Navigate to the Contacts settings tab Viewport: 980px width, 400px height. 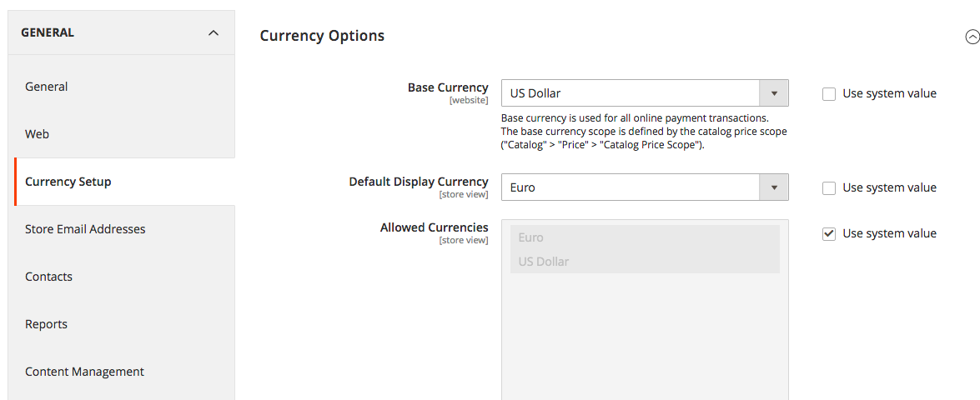[x=49, y=277]
